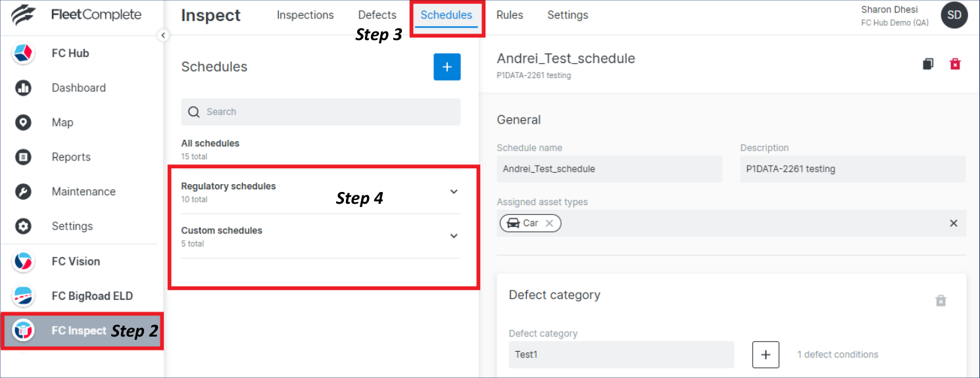Switch to the Schedules tab
This screenshot has width=980, height=378.
point(447,15)
